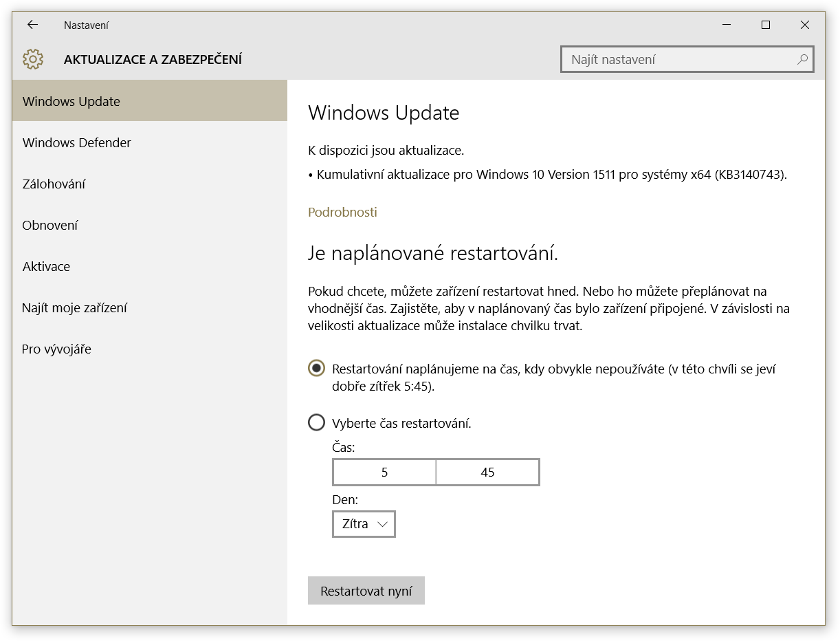The image size is (840, 641).
Task: Minimize the Nastavení window
Action: click(x=727, y=25)
